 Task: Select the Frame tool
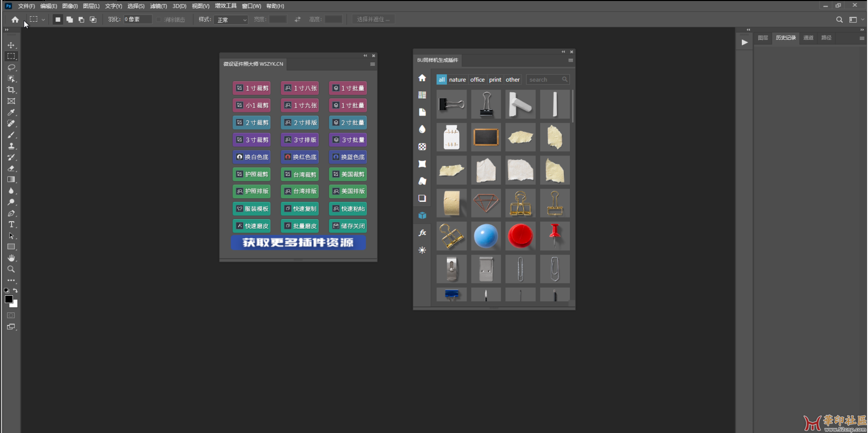point(11,101)
